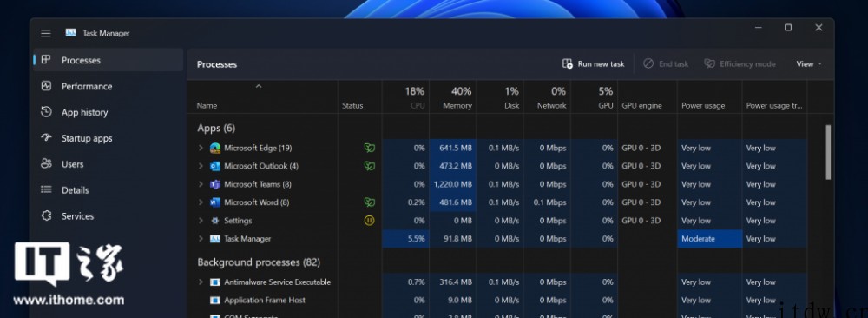Select the Task Manager process row
Screen dimensions: 868x318
pyautogui.click(x=498, y=239)
